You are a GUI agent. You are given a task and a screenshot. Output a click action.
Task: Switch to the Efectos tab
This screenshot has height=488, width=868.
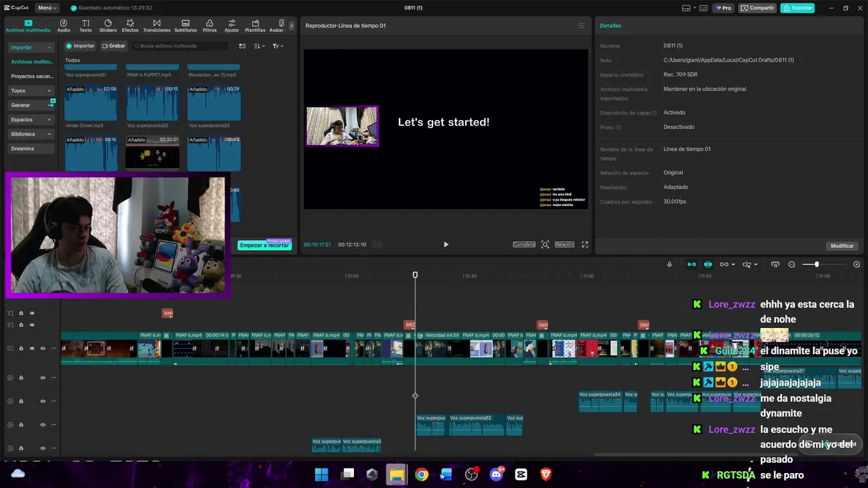(x=130, y=26)
